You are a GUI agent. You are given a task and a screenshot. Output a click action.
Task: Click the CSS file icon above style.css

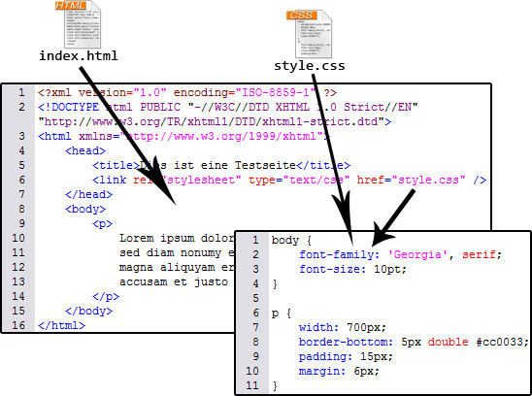pos(310,34)
